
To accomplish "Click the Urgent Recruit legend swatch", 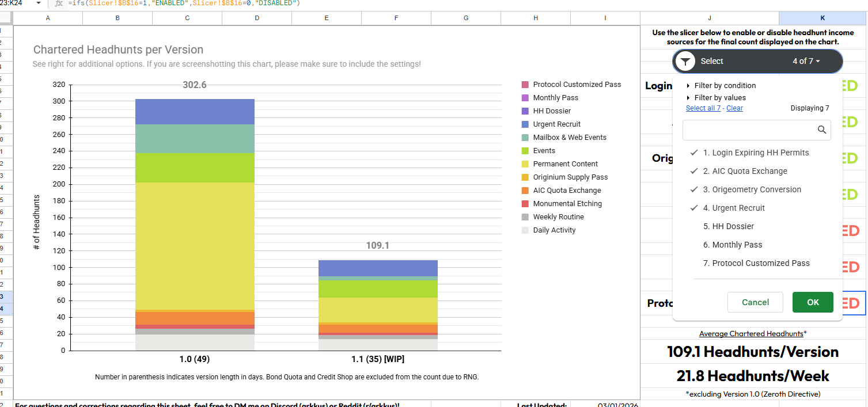I will [525, 124].
